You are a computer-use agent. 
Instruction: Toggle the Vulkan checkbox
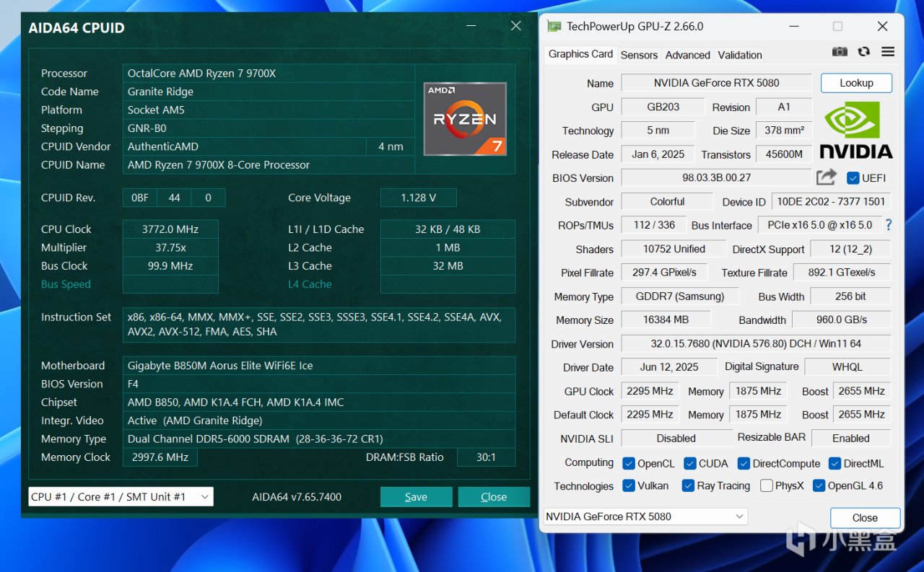[629, 485]
